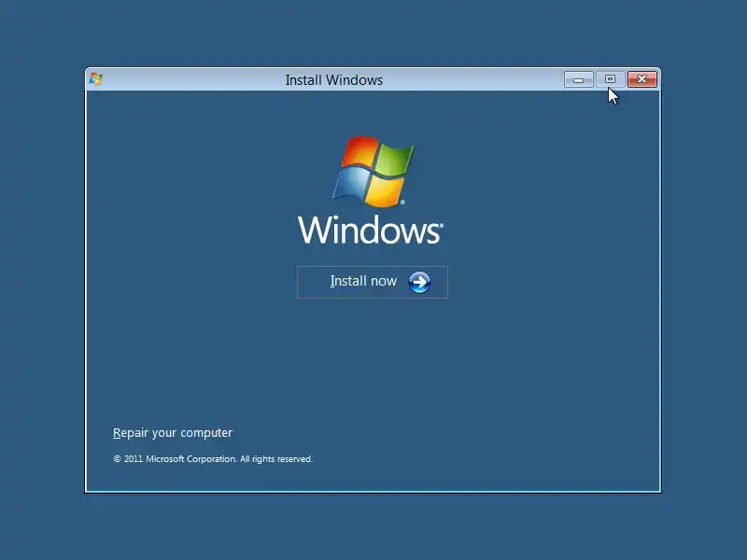Click the Install now button

click(372, 282)
